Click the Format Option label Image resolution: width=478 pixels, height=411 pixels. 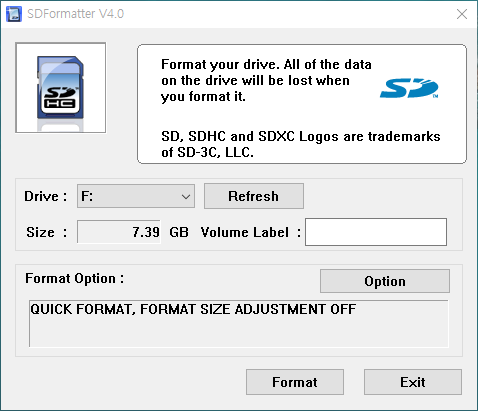pos(75,278)
